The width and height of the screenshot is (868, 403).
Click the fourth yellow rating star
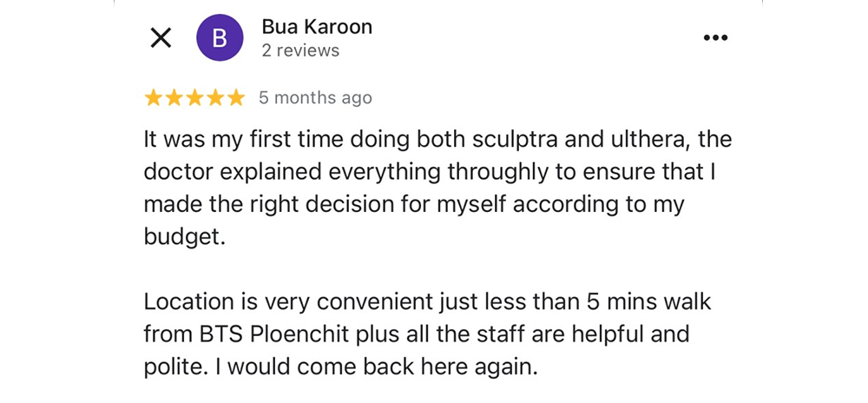click(215, 98)
